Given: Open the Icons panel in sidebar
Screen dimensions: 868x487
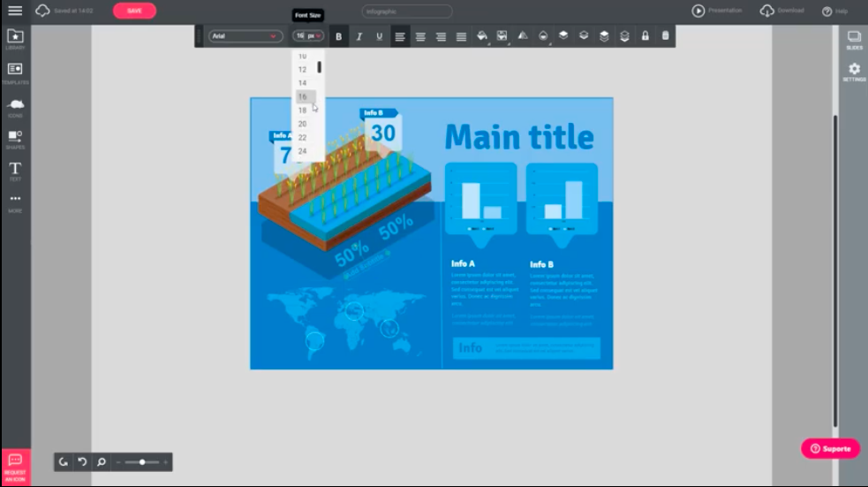Looking at the screenshot, I should pyautogui.click(x=15, y=105).
